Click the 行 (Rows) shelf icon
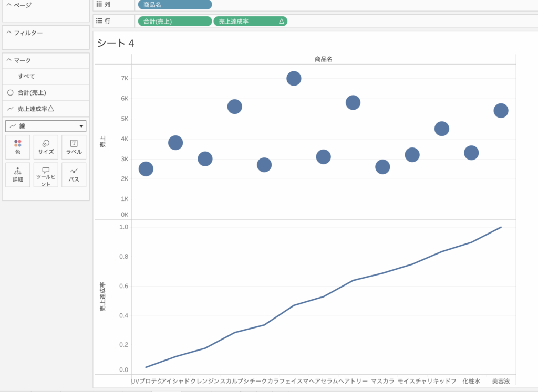The width and height of the screenshot is (538, 392). tap(99, 22)
